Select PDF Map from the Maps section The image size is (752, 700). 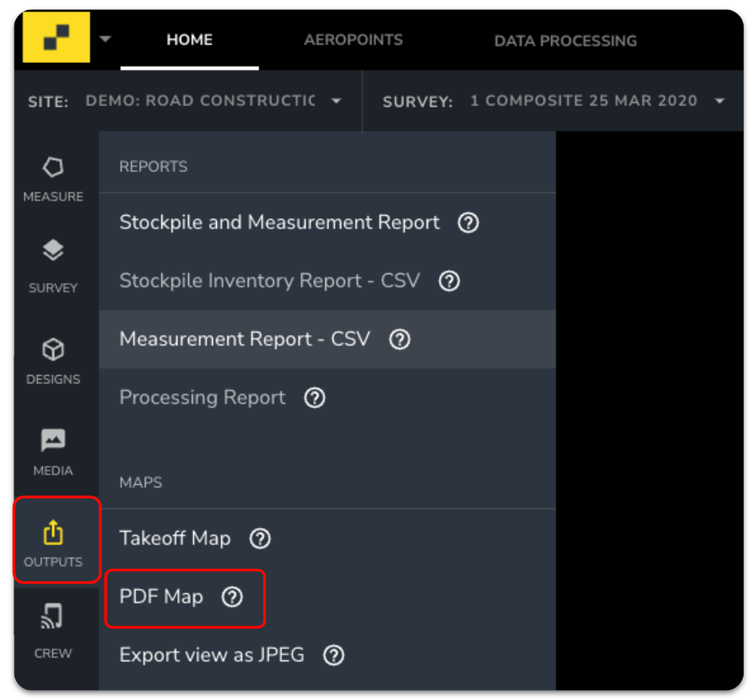pos(161,598)
